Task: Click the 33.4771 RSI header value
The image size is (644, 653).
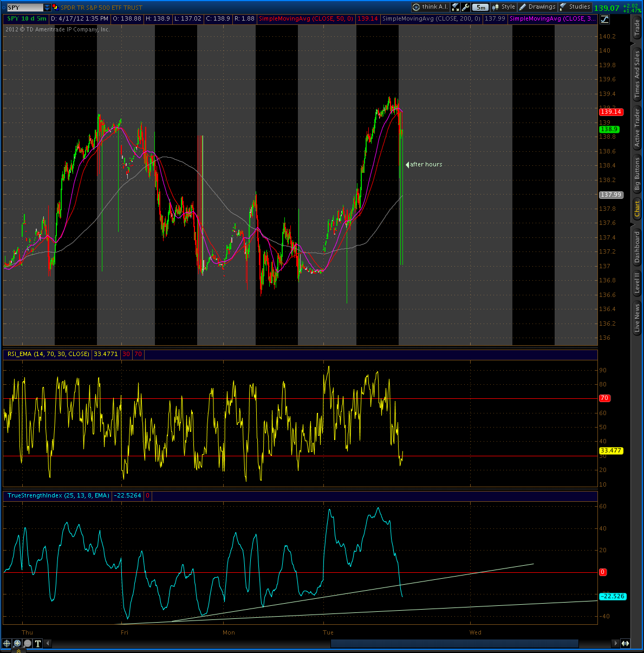Action: (x=106, y=354)
